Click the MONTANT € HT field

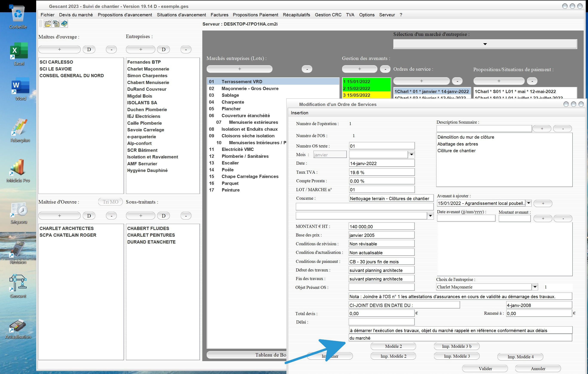[381, 226]
